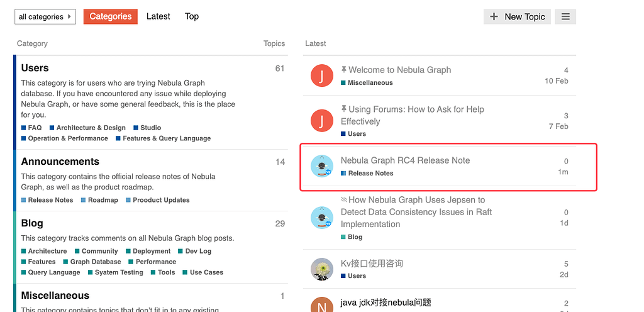The width and height of the screenshot is (644, 312).
Task: Open the Studio subcategory
Action: click(147, 128)
